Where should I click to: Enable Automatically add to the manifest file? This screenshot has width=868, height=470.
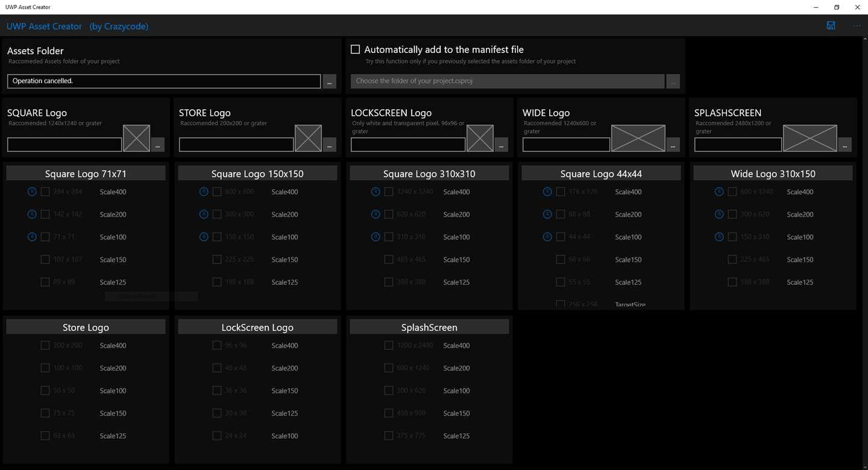coord(356,49)
